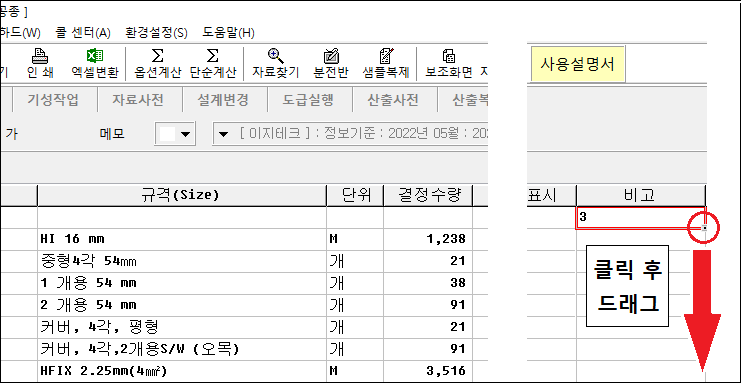
Task: Click the 사용설명서 button
Action: pyautogui.click(x=577, y=64)
